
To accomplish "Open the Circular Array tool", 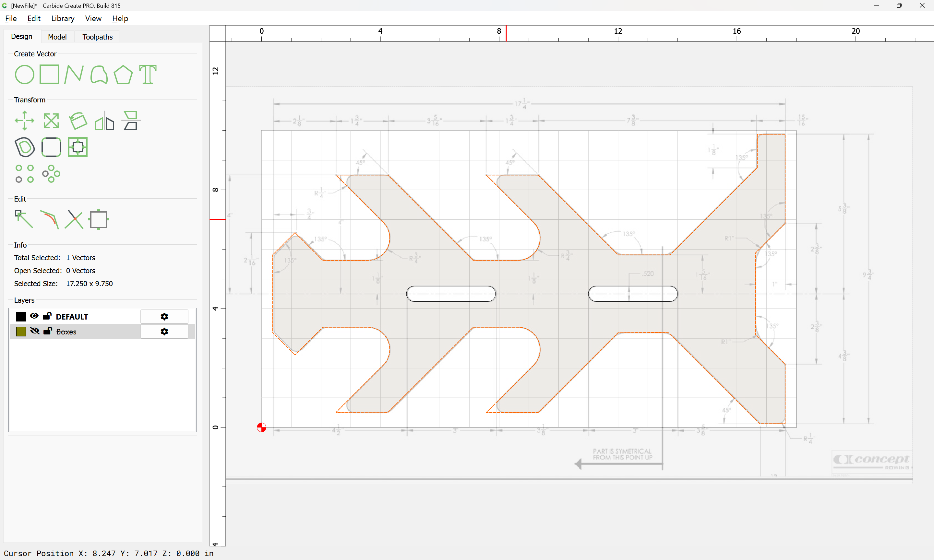I will pyautogui.click(x=51, y=174).
